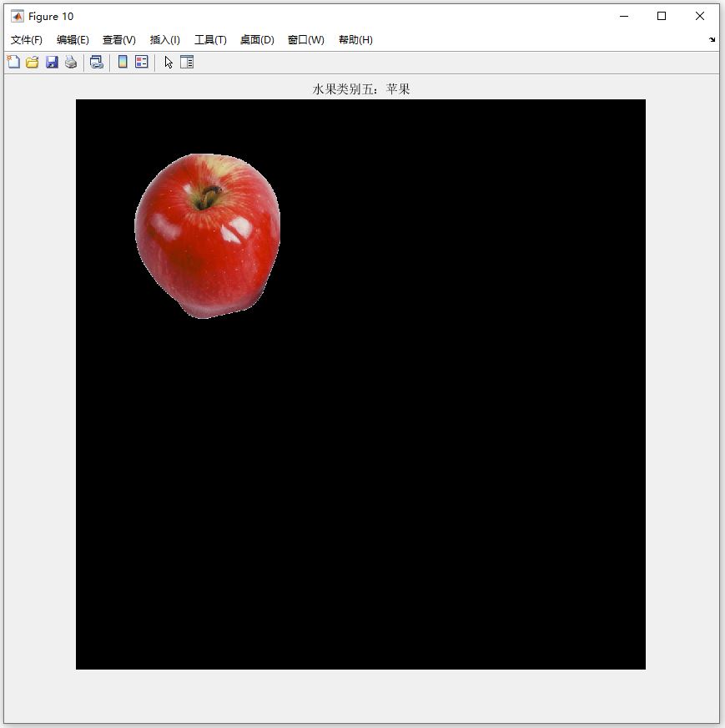Insert a colorbar from the toolbar

pos(123,62)
